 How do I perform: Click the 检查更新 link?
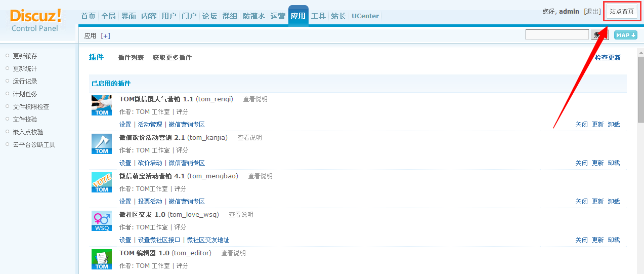click(608, 58)
